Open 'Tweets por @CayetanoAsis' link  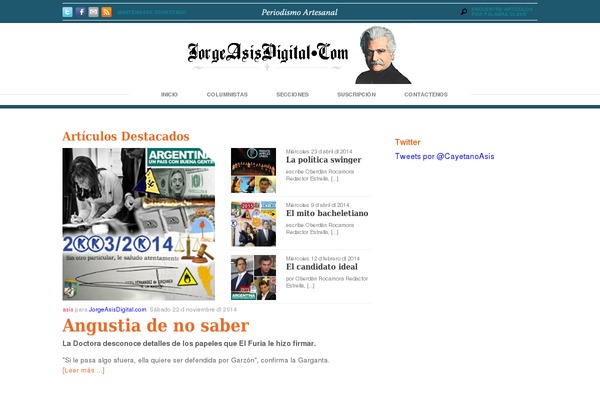(x=445, y=156)
